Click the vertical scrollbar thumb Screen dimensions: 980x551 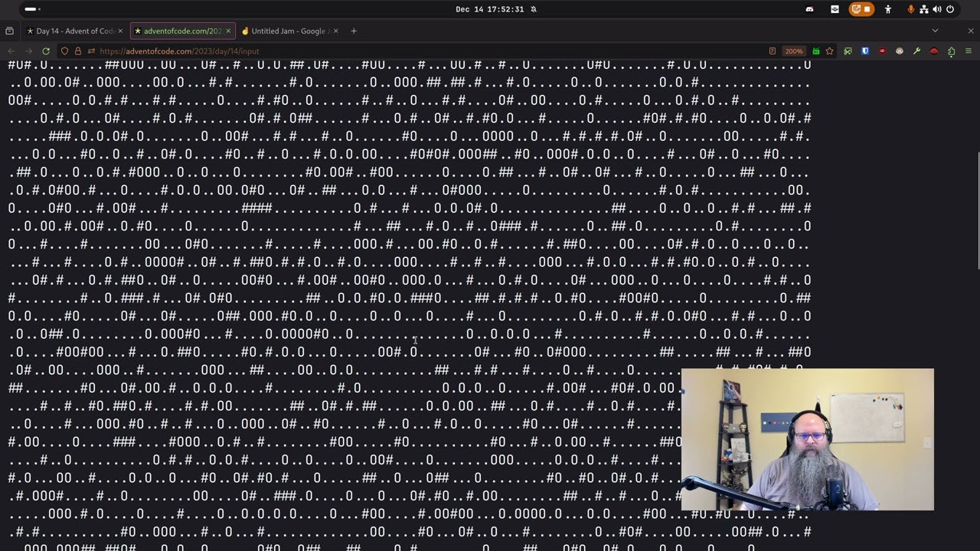click(978, 210)
